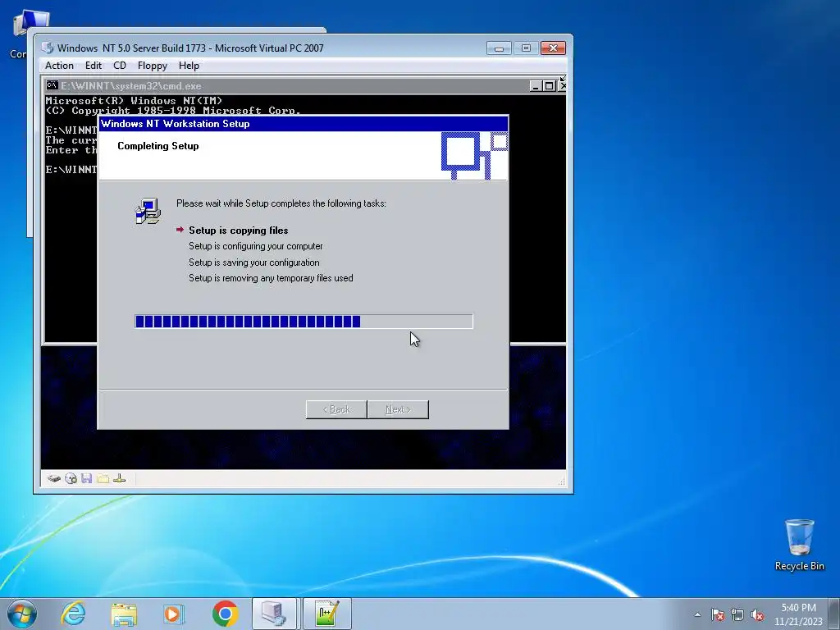
Task: Minimize the Virtual PC window
Action: 499,48
